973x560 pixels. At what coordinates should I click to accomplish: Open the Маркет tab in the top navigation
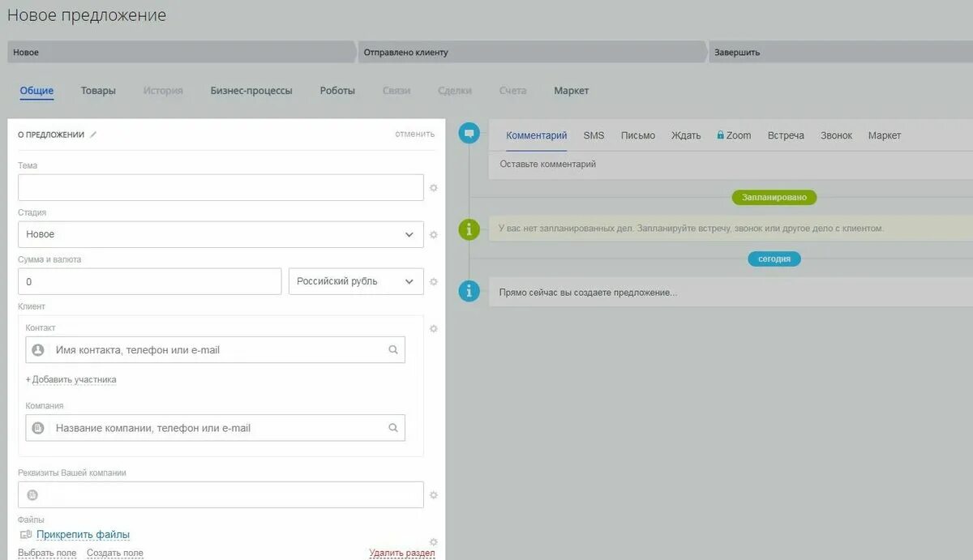[x=572, y=91]
